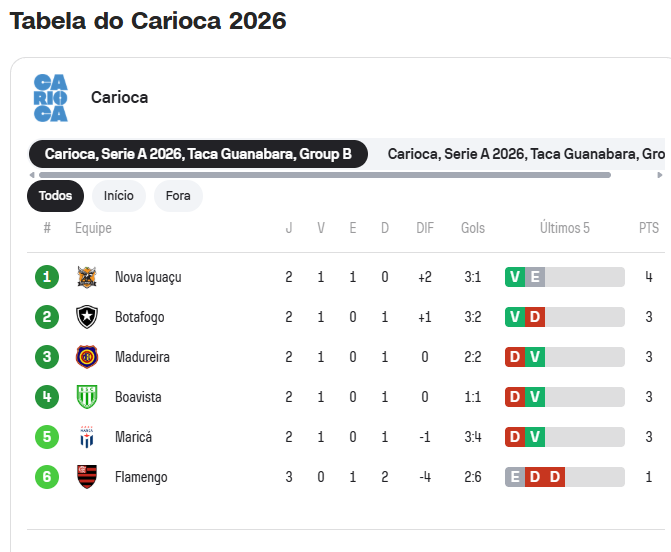Click the PTS column header

point(649,228)
